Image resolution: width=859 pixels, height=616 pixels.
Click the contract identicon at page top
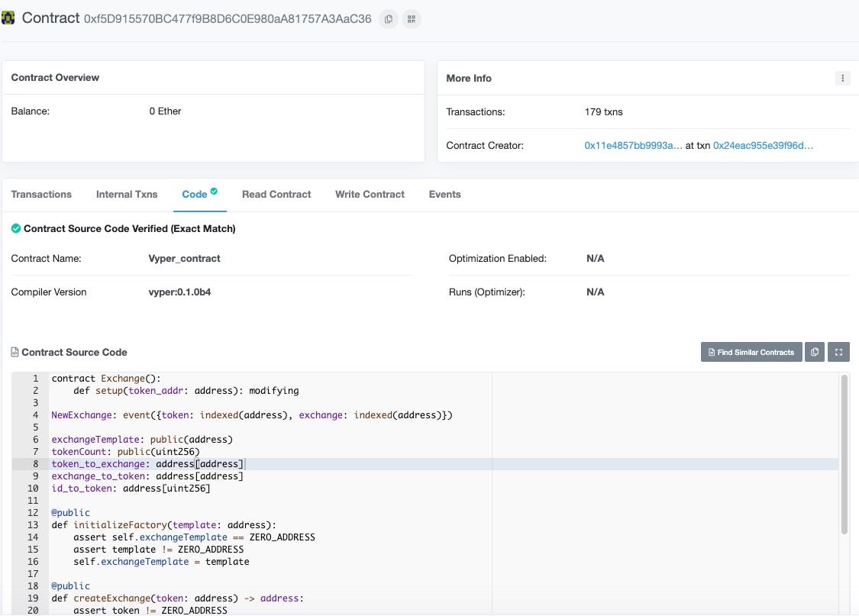click(x=8, y=18)
